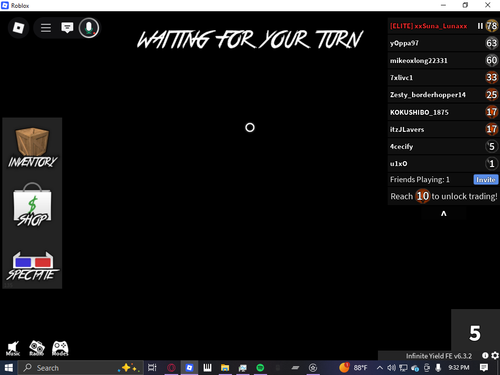Select player KOKUSHIBO_1875

443,112
